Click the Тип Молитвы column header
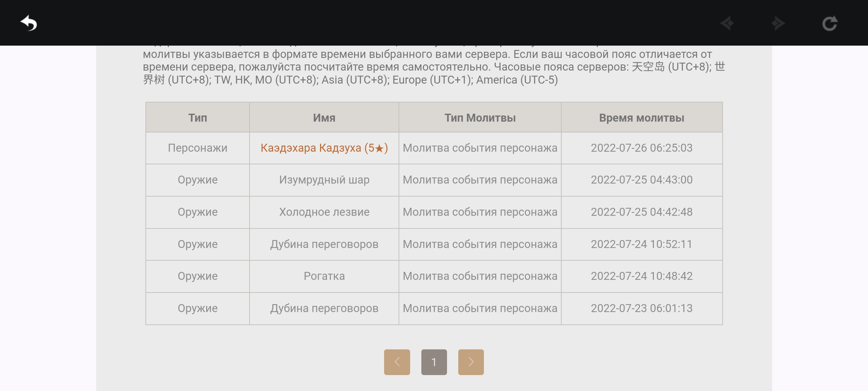Screen dimensions: 868x391 click(x=480, y=118)
